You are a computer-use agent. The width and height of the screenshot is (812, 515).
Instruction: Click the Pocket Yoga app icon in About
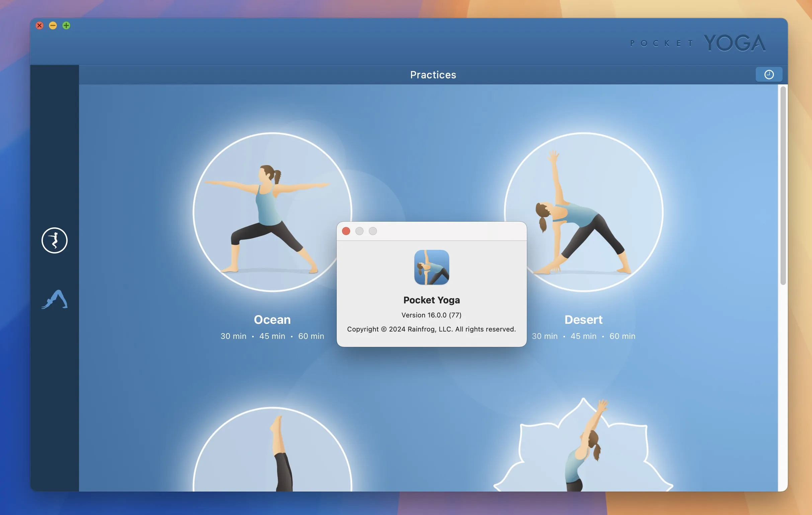click(432, 267)
